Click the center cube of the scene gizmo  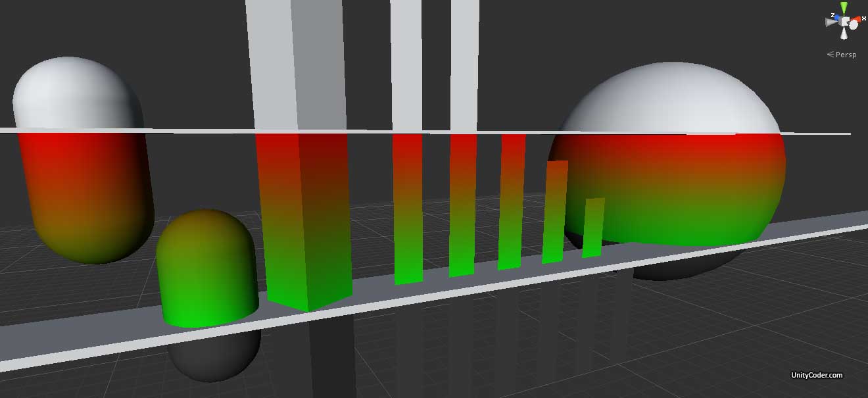(844, 22)
